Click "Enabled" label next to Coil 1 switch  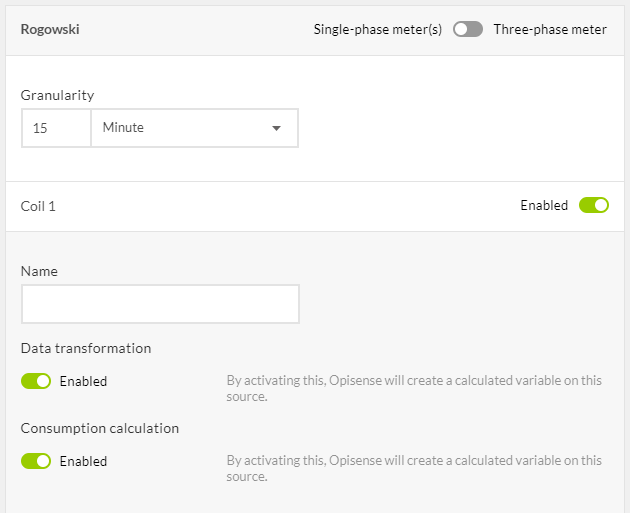[544, 206]
